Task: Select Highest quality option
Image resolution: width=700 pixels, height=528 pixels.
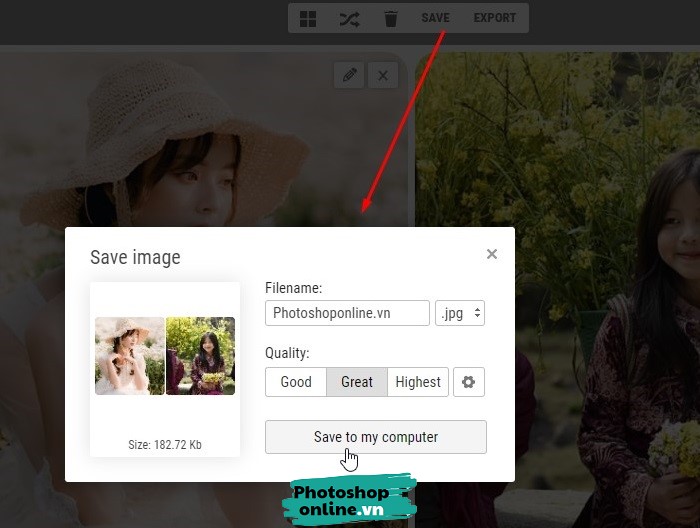Action: click(418, 382)
